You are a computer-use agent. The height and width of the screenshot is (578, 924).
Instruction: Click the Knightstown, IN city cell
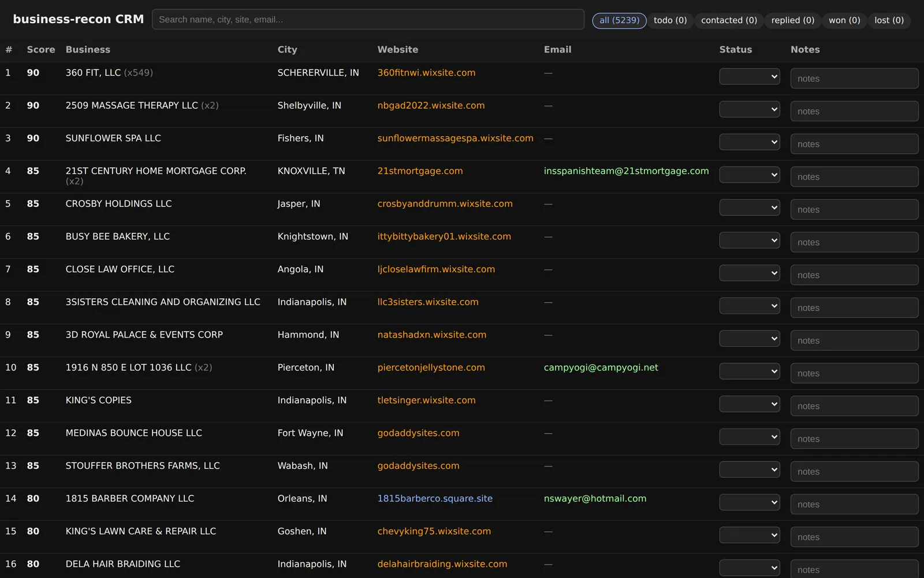(312, 236)
